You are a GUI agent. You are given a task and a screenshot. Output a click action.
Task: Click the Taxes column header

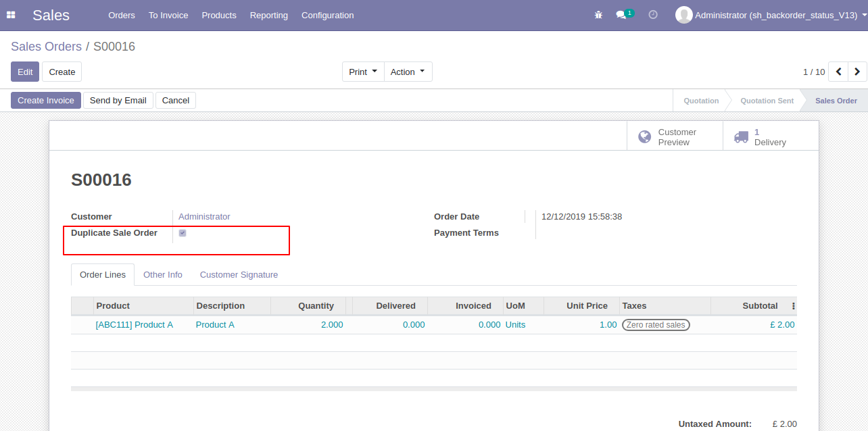(x=665, y=306)
